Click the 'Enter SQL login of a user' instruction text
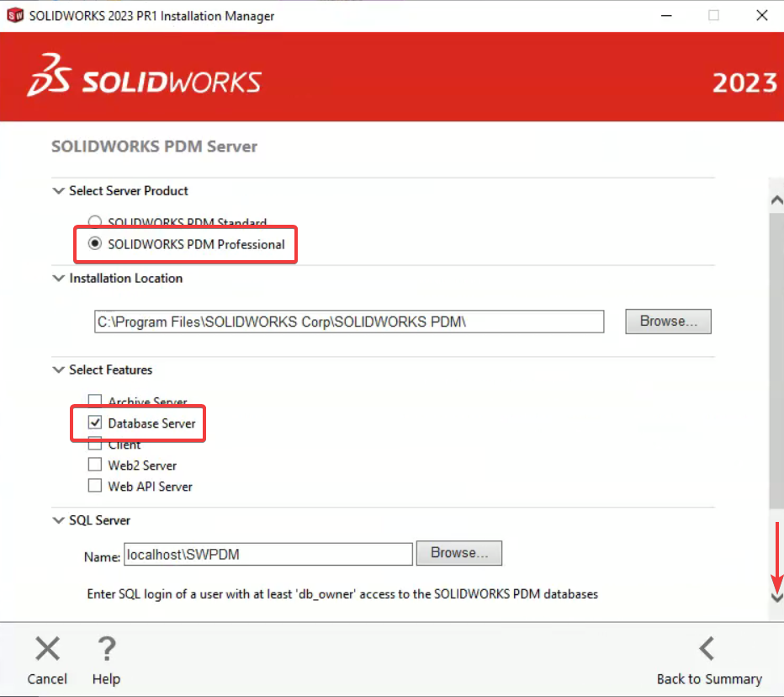Image resolution: width=784 pixels, height=697 pixels. pos(342,594)
